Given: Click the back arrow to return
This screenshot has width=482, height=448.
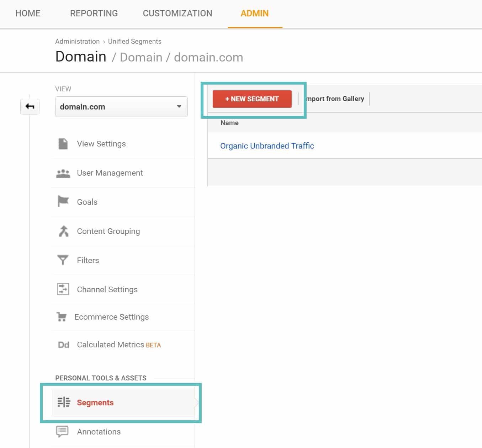Looking at the screenshot, I should [30, 106].
